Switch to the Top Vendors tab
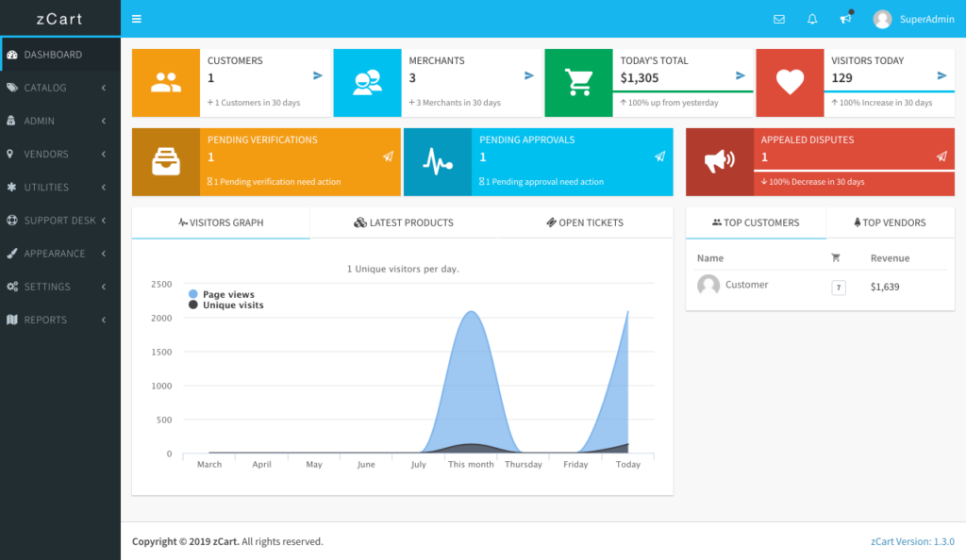 (x=890, y=222)
